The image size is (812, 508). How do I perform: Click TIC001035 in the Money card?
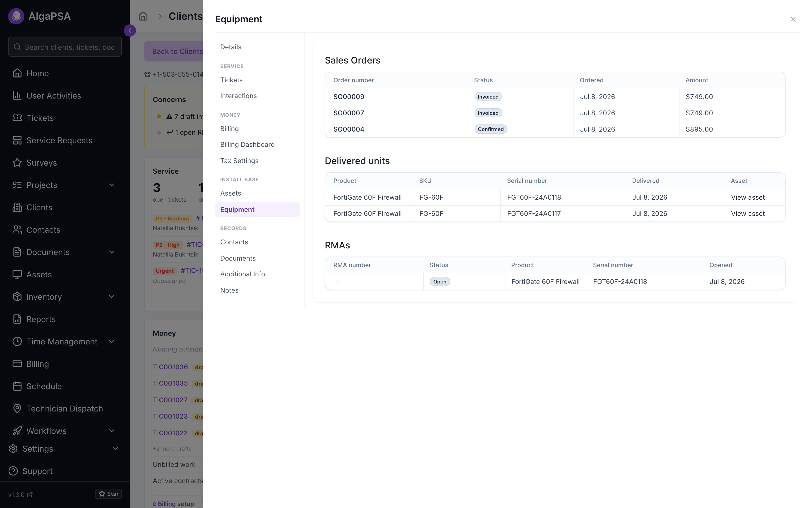pos(170,383)
